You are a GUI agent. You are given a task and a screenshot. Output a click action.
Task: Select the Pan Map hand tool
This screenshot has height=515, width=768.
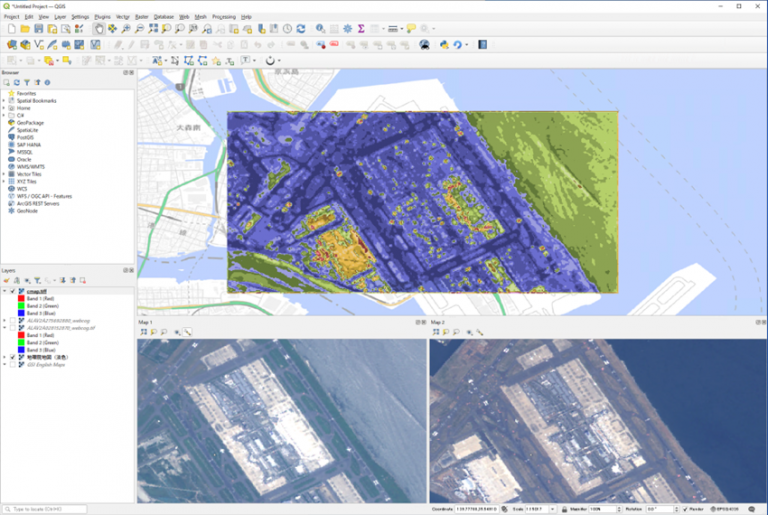click(98, 29)
